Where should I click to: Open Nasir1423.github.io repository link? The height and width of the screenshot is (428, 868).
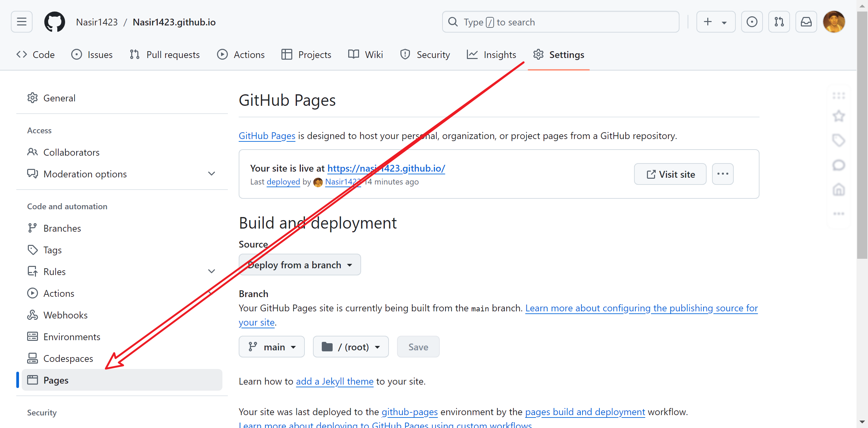tap(174, 22)
